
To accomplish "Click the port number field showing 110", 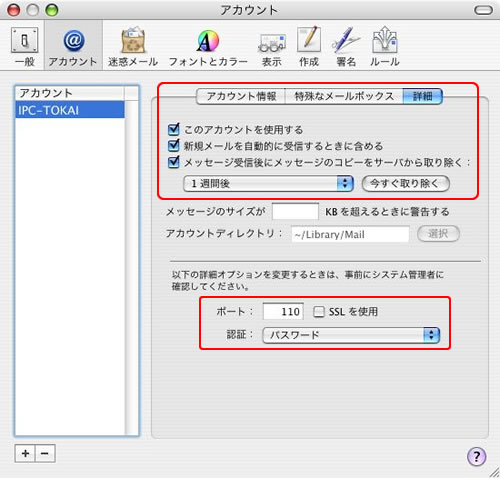I will [283, 311].
